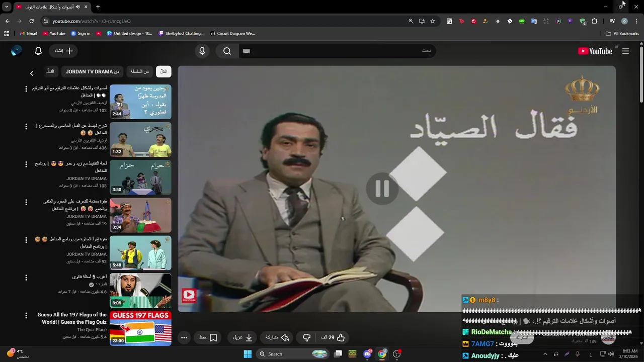The height and width of the screenshot is (362, 644).
Task: Click the address bar URL
Action: point(92,21)
